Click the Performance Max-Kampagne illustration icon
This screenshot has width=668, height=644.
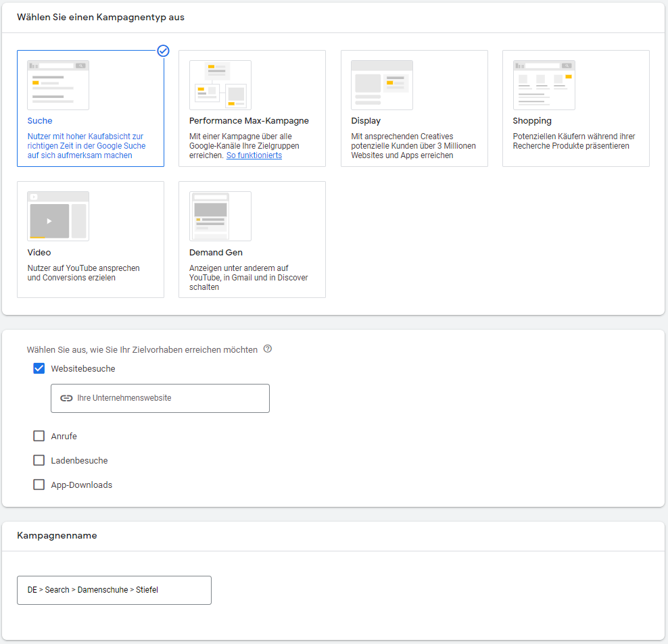(x=220, y=85)
